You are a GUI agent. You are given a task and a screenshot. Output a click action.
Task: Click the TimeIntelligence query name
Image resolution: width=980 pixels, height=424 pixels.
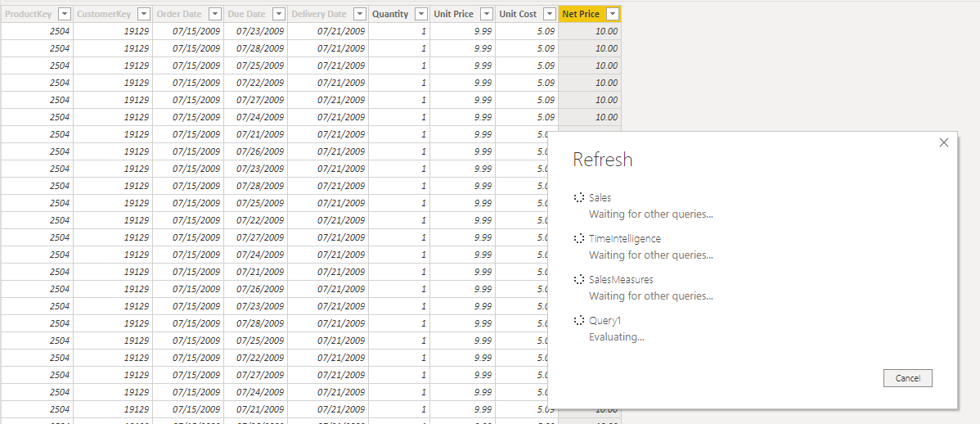coord(625,238)
